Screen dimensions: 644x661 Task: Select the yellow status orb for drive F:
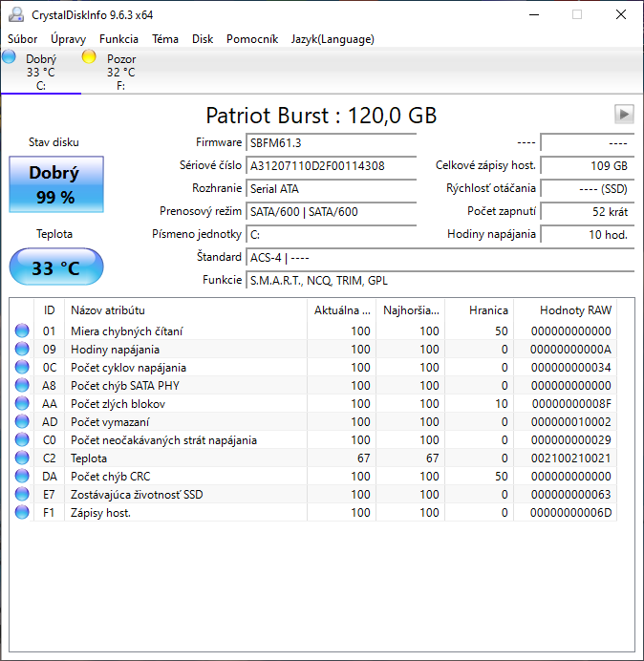tap(90, 57)
